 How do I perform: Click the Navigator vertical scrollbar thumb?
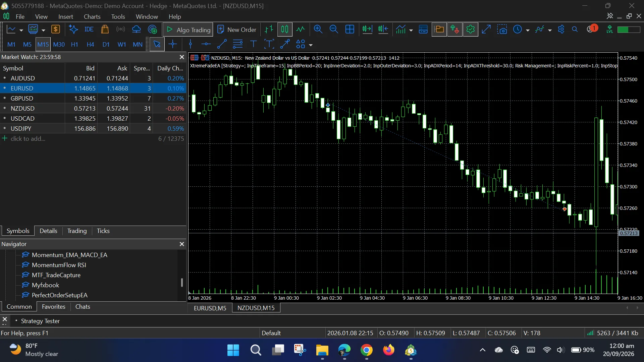pos(182,283)
